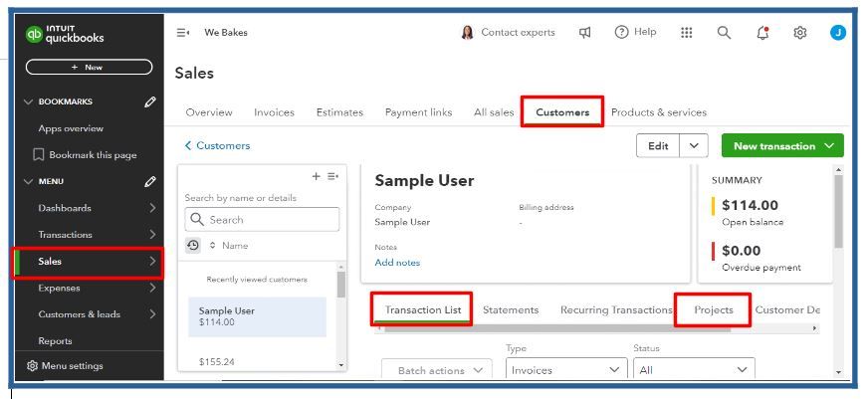
Task: Expand Customers & leads submenu arrow
Action: (152, 314)
